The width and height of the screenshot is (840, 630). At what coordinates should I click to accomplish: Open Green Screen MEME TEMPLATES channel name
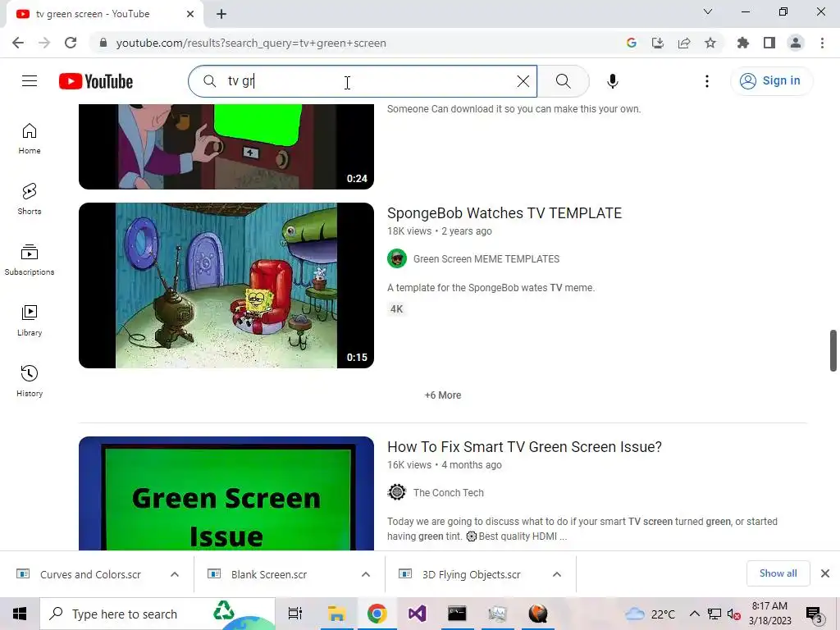coord(486,259)
